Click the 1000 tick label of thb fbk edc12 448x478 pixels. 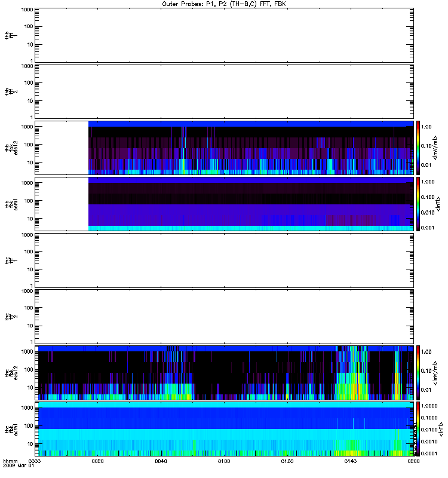(27, 127)
